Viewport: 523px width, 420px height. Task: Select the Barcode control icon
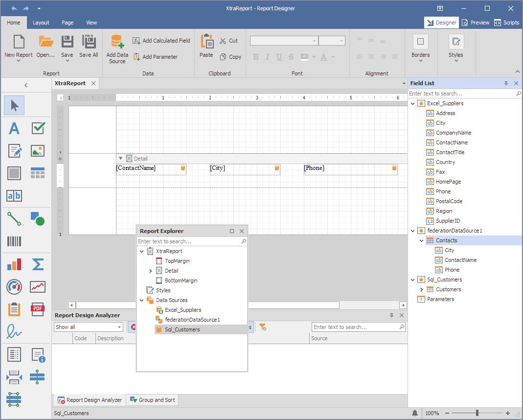(14, 241)
